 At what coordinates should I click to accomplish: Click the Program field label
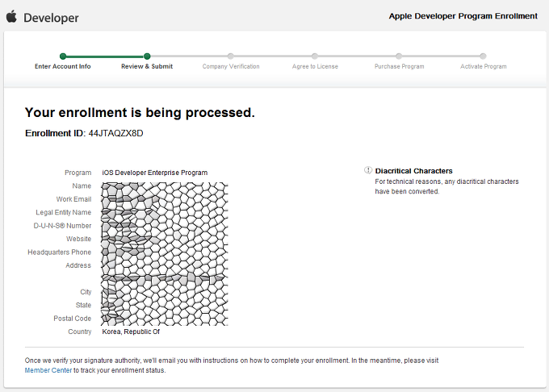[x=78, y=173]
